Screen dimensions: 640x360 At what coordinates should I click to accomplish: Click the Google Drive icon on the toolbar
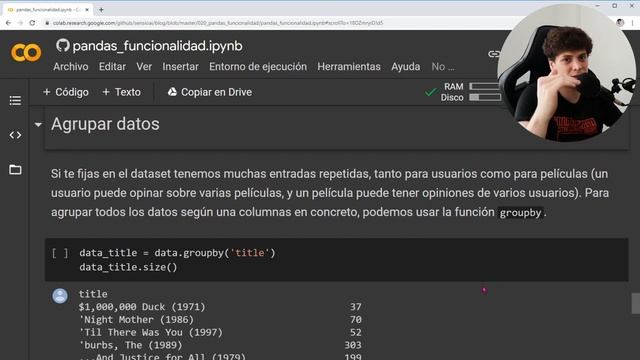coord(172,92)
